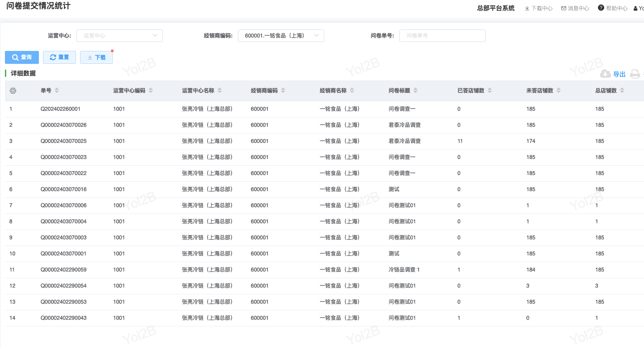
Task: Sort by 未答店铺数 column sort arrows
Action: [559, 91]
